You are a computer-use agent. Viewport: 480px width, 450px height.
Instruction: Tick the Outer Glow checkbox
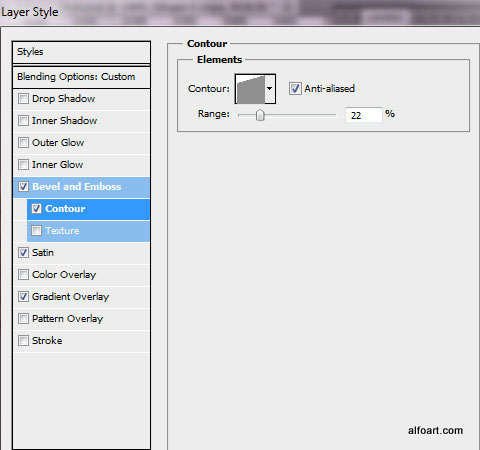[x=23, y=143]
